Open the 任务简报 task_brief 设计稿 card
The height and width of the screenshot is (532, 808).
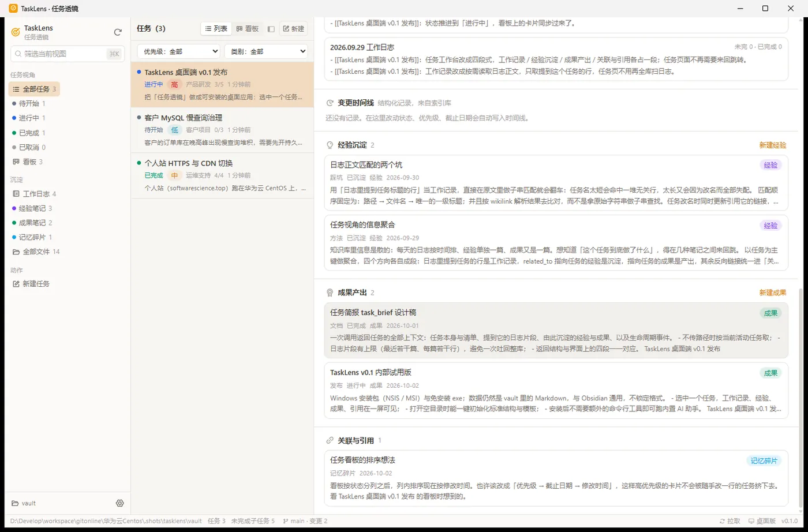556,330
